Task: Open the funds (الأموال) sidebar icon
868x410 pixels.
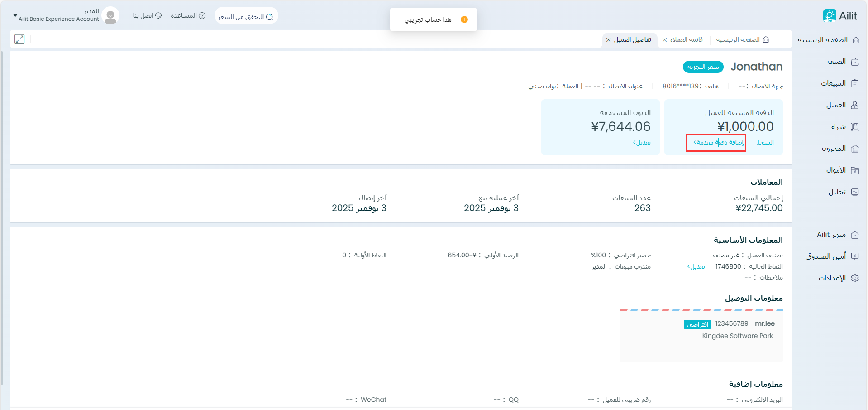Action: click(x=855, y=170)
